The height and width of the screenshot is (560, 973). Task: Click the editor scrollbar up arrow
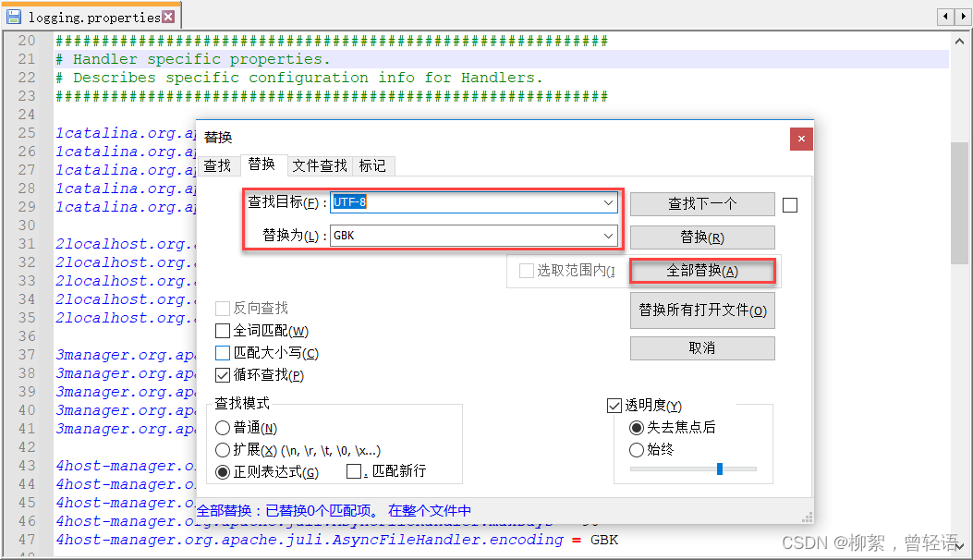click(x=959, y=42)
